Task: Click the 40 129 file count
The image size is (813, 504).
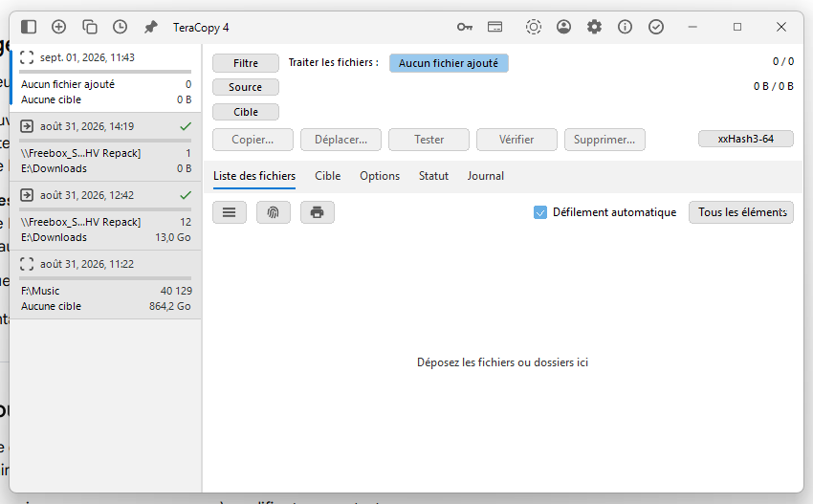Action: [176, 291]
